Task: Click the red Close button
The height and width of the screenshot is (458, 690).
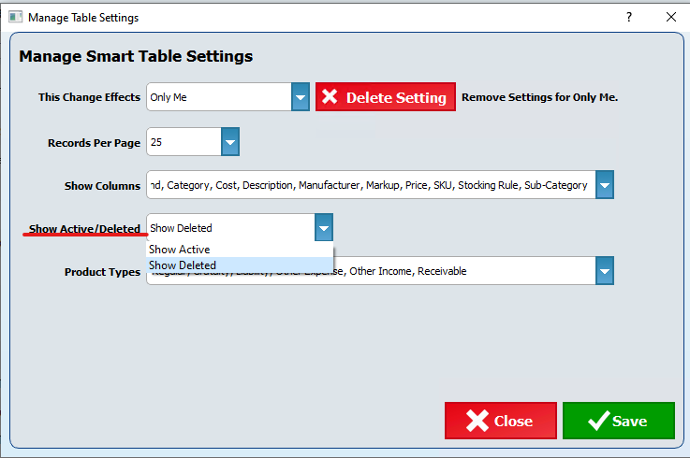Action: coord(500,421)
